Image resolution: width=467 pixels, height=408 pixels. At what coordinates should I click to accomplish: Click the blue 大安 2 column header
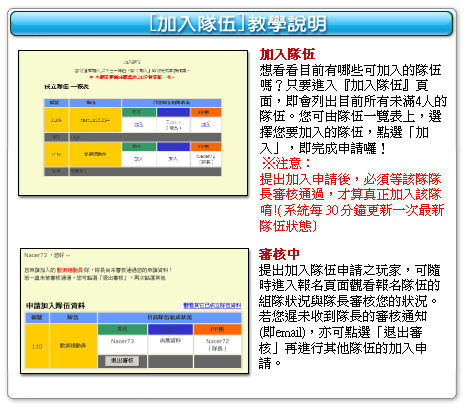tap(170, 329)
